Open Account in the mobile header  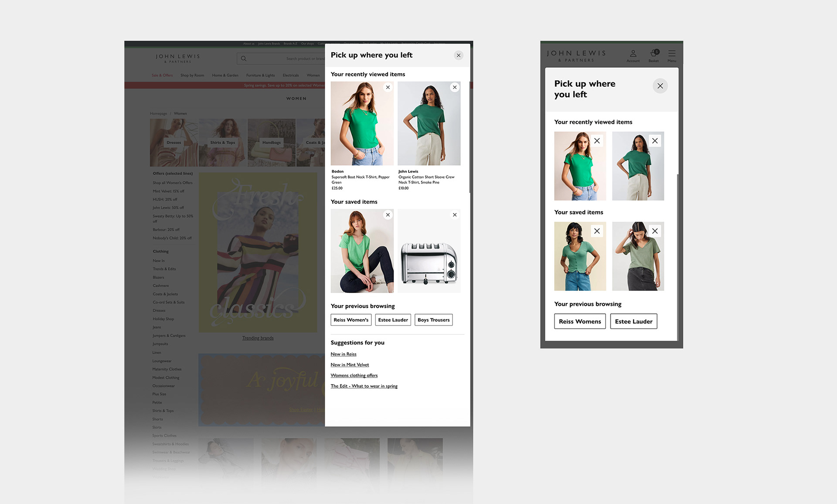(x=633, y=56)
